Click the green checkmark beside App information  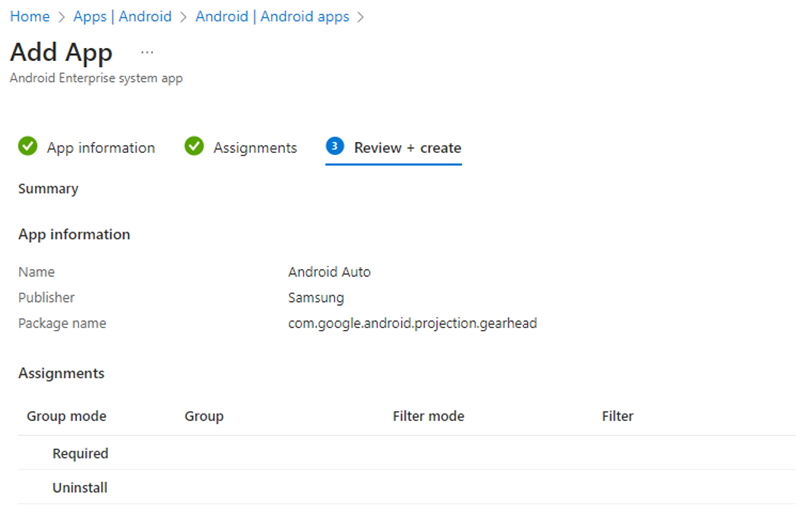pyautogui.click(x=28, y=146)
